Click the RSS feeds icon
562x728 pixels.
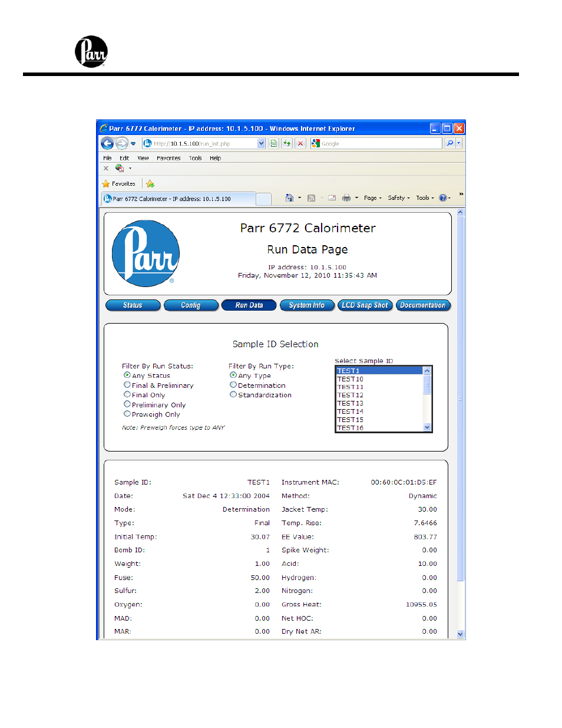312,198
